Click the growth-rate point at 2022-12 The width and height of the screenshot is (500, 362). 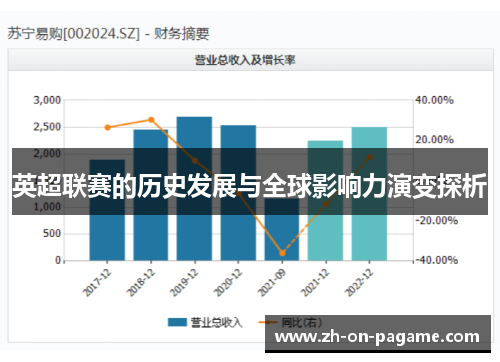pos(370,157)
